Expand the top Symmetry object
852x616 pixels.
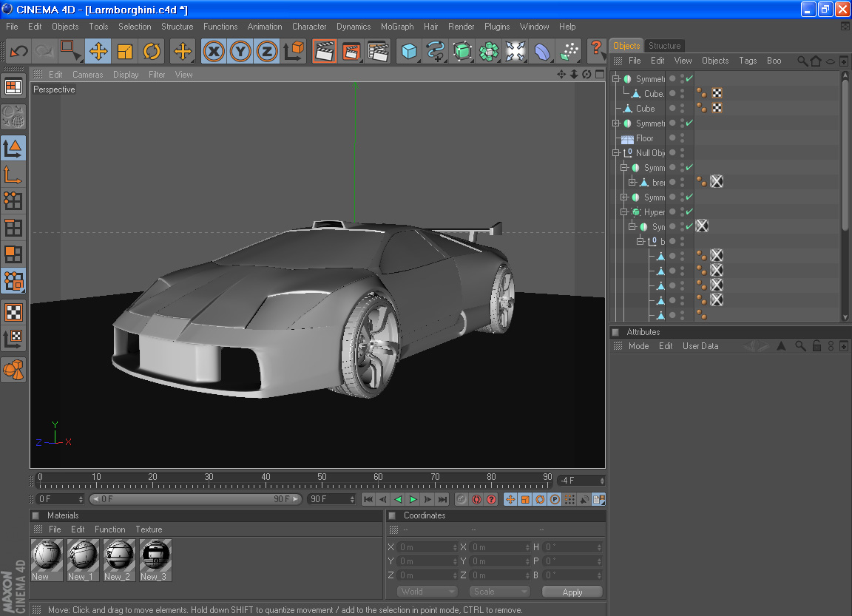616,79
